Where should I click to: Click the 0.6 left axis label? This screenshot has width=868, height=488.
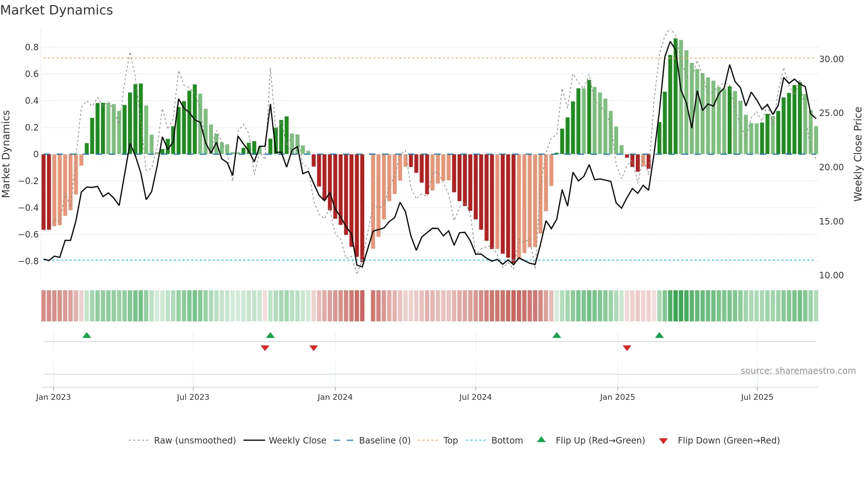(x=32, y=74)
